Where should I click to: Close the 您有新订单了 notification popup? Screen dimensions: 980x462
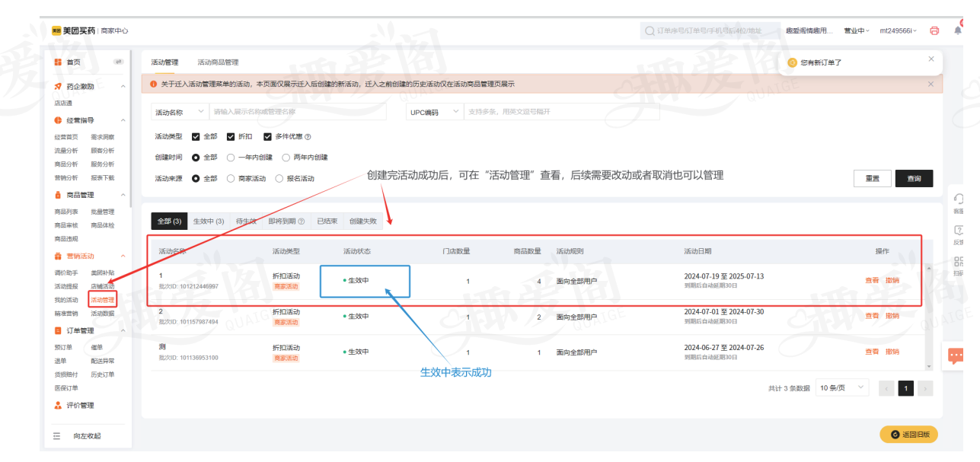click(x=931, y=59)
